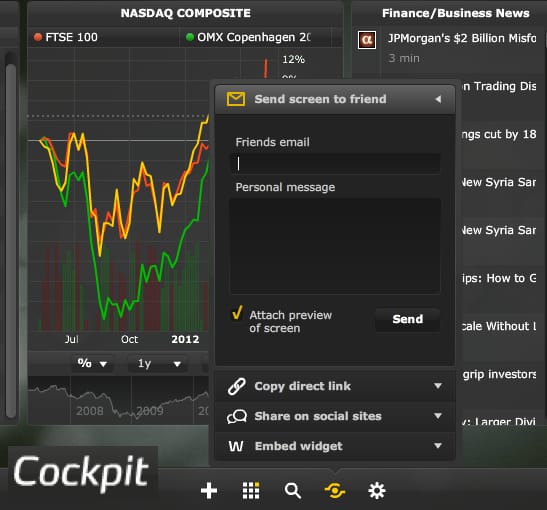Open the gear settings icon
The width and height of the screenshot is (547, 510).
[x=377, y=491]
